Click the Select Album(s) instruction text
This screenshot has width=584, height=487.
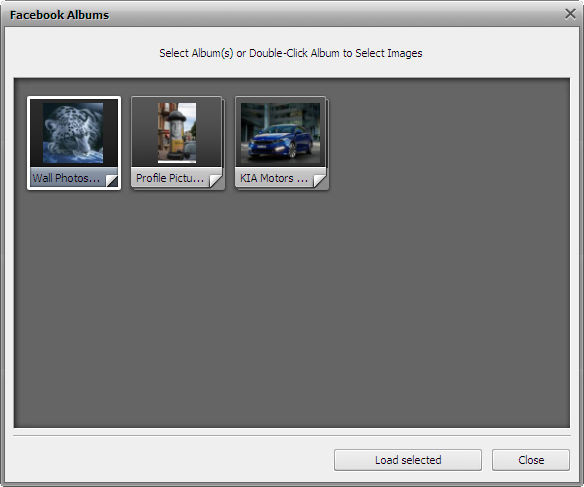point(291,53)
